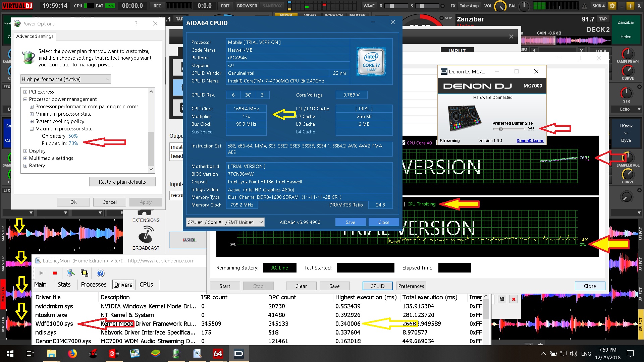Switch to the LatencyMon Processes tab
The height and width of the screenshot is (362, 644).
tap(94, 285)
